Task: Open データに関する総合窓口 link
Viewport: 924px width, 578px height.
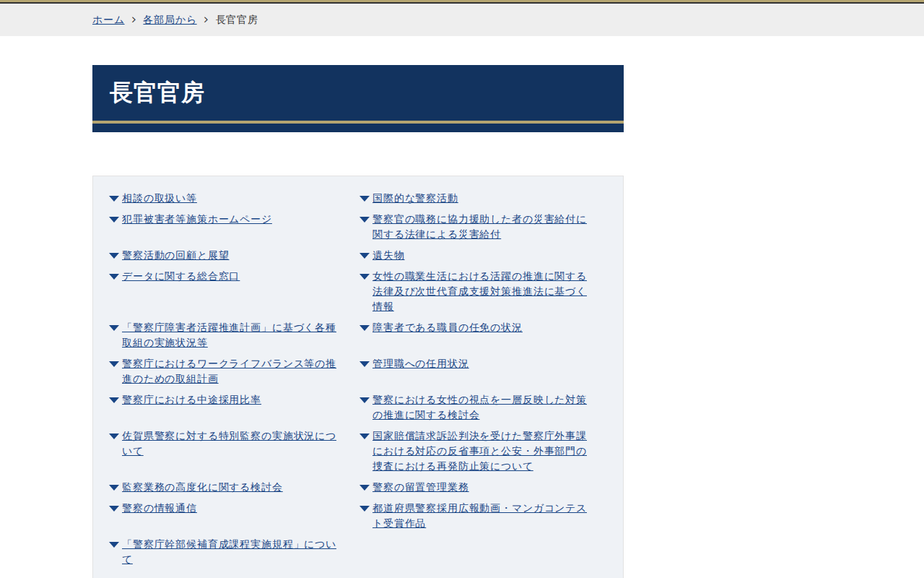Action: [x=180, y=276]
